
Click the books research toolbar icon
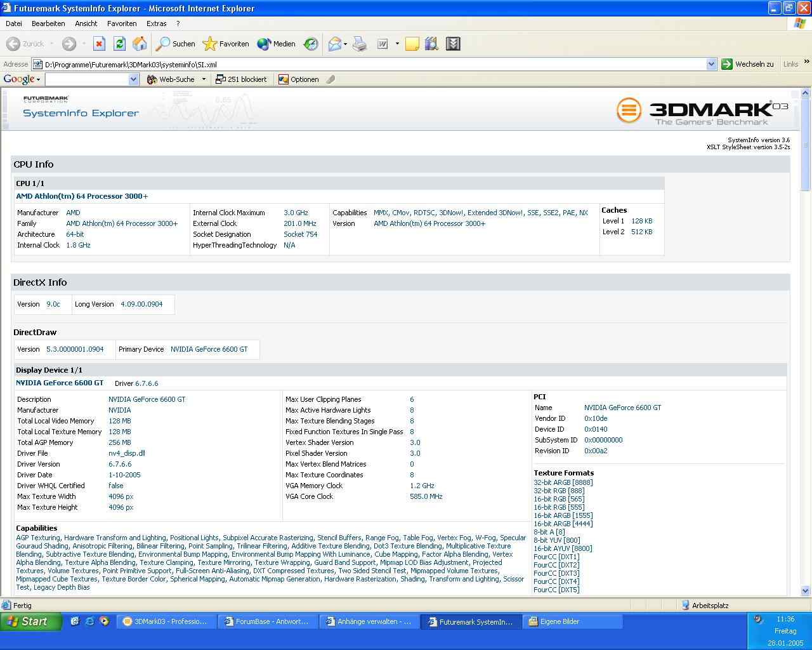pyautogui.click(x=432, y=44)
